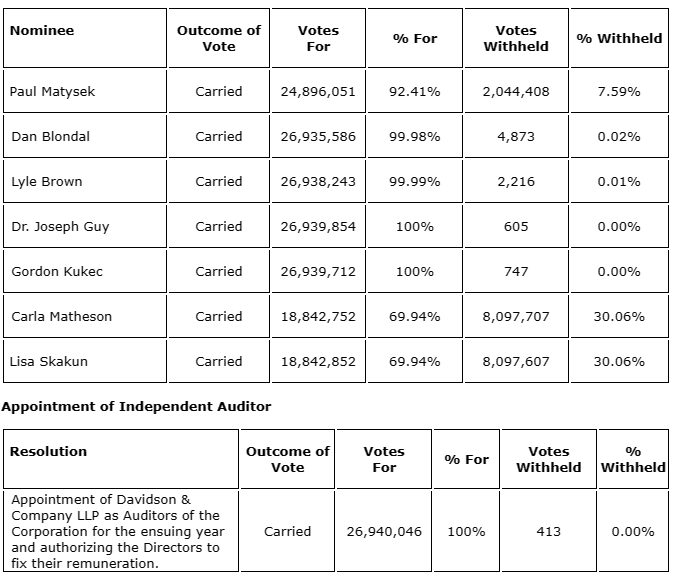The height and width of the screenshot is (576, 678).
Task: Select the Lyle Brown nominee cell
Action: pyautogui.click(x=47, y=181)
